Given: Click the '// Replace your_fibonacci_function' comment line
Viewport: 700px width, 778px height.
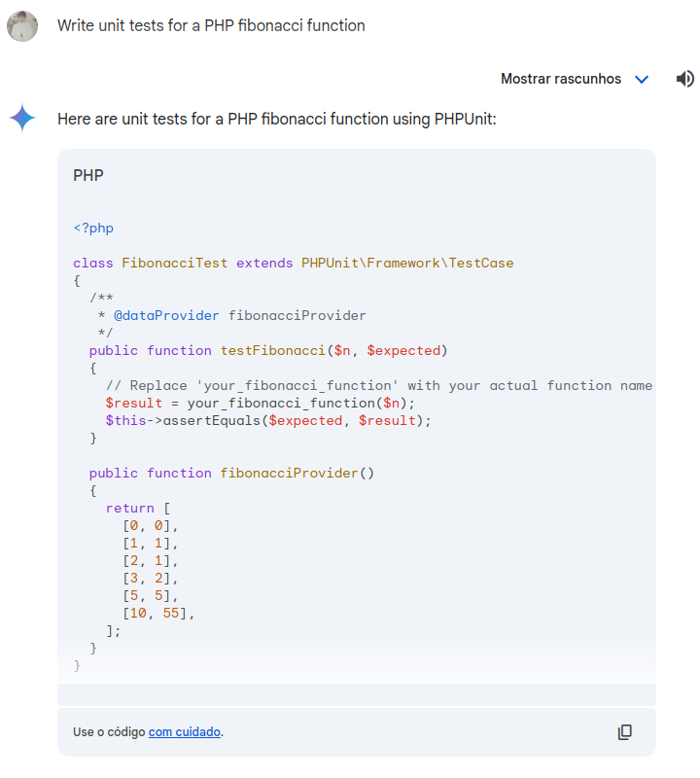Looking at the screenshot, I should pos(379,385).
